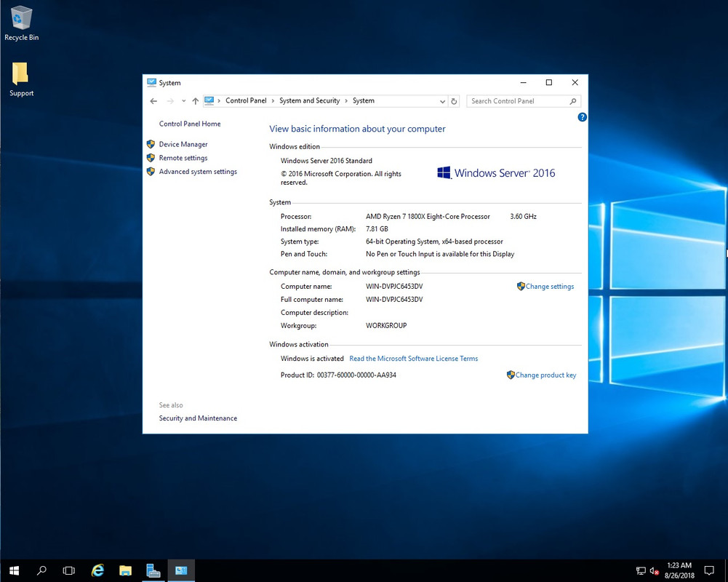
Task: Select the Support folder on desktop
Action: click(21, 79)
